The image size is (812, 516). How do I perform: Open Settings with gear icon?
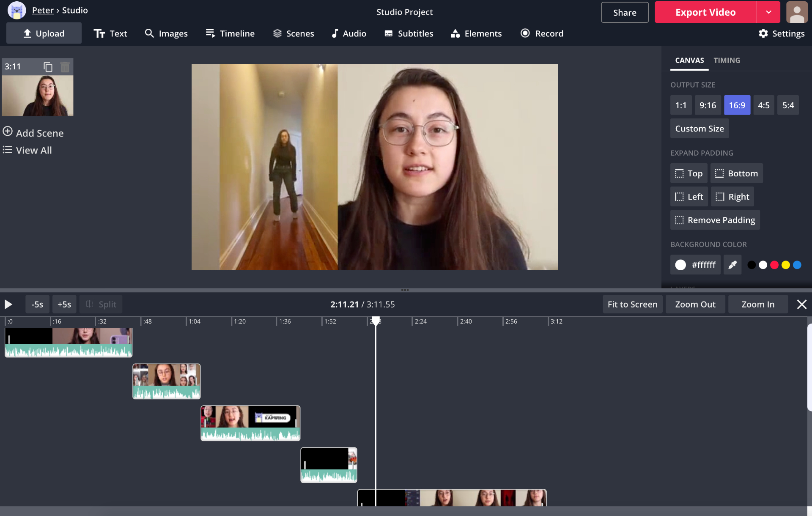tap(782, 33)
